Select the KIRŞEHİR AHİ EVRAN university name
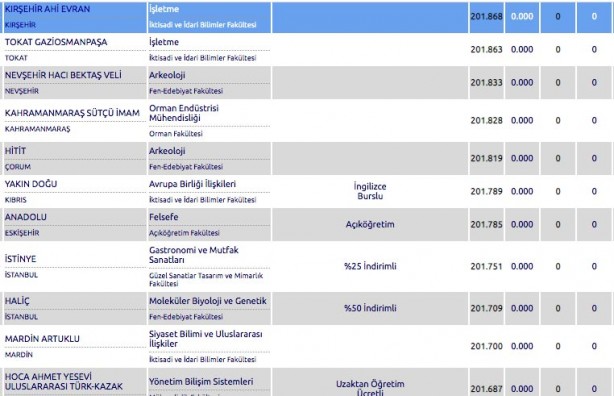 47,9
